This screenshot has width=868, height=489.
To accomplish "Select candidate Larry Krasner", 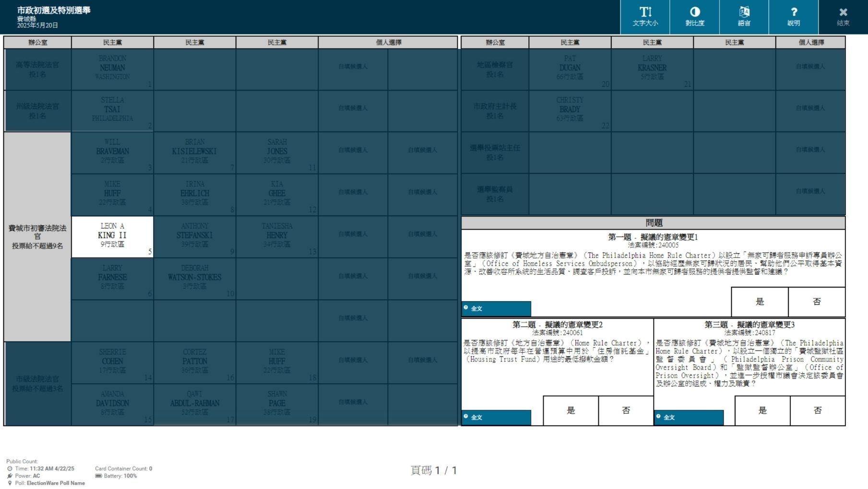I will tap(652, 69).
